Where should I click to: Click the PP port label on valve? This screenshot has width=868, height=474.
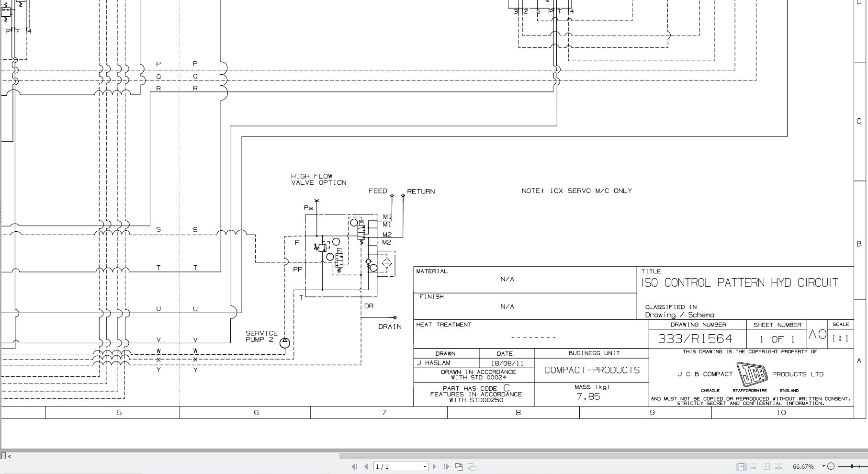297,270
